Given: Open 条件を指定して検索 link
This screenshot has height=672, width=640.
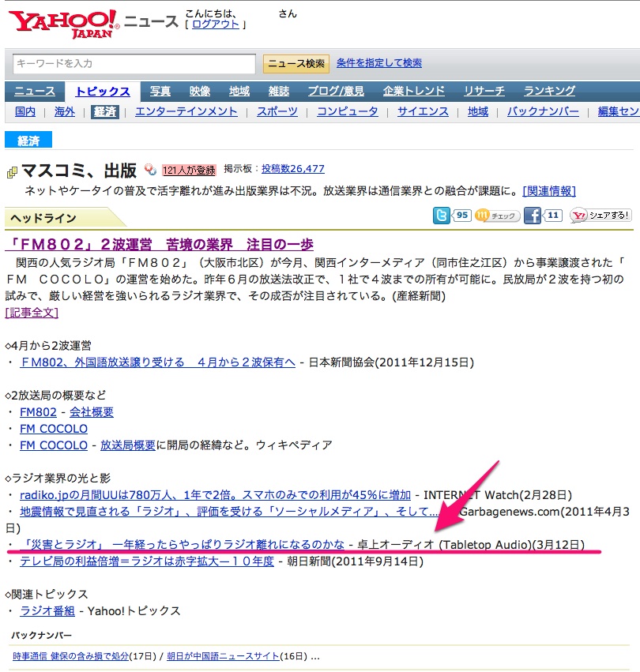Looking at the screenshot, I should click(378, 63).
